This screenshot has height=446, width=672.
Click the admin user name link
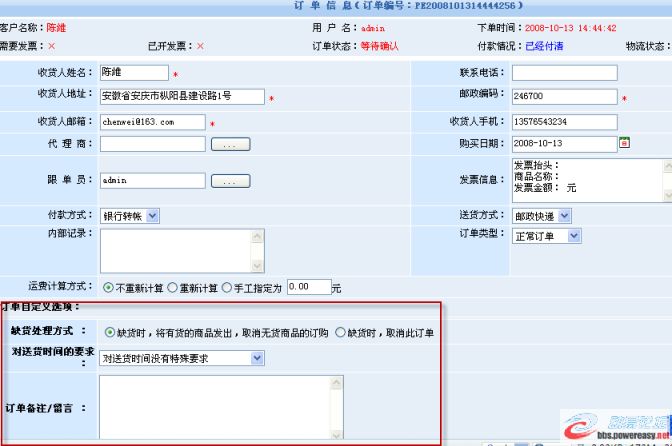coord(372,28)
